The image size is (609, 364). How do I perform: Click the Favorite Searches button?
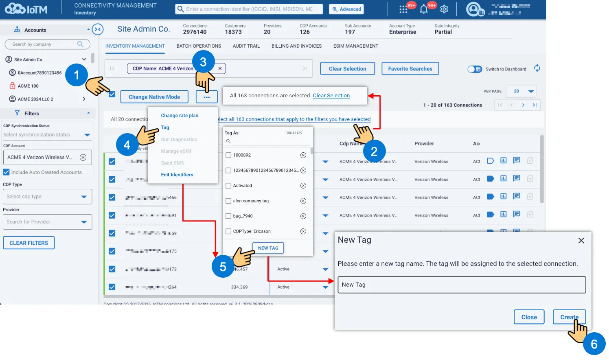(410, 69)
